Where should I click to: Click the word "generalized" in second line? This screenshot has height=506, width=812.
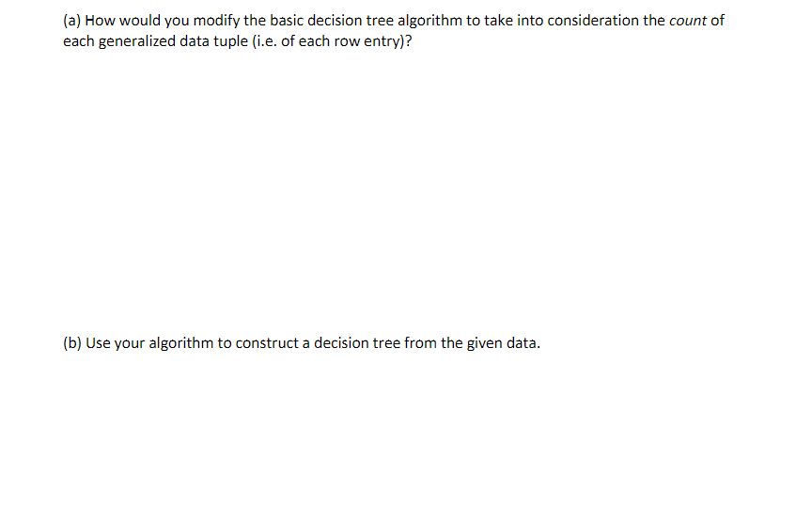pyautogui.click(x=137, y=41)
